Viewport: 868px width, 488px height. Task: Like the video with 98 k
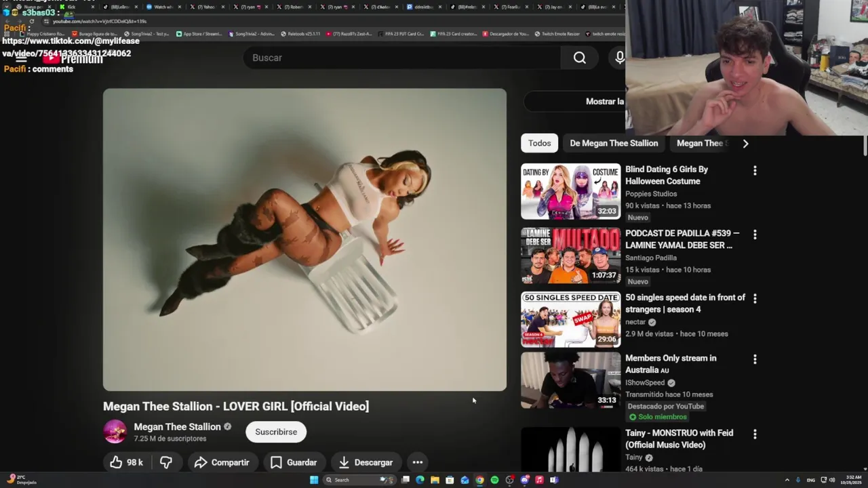127,462
